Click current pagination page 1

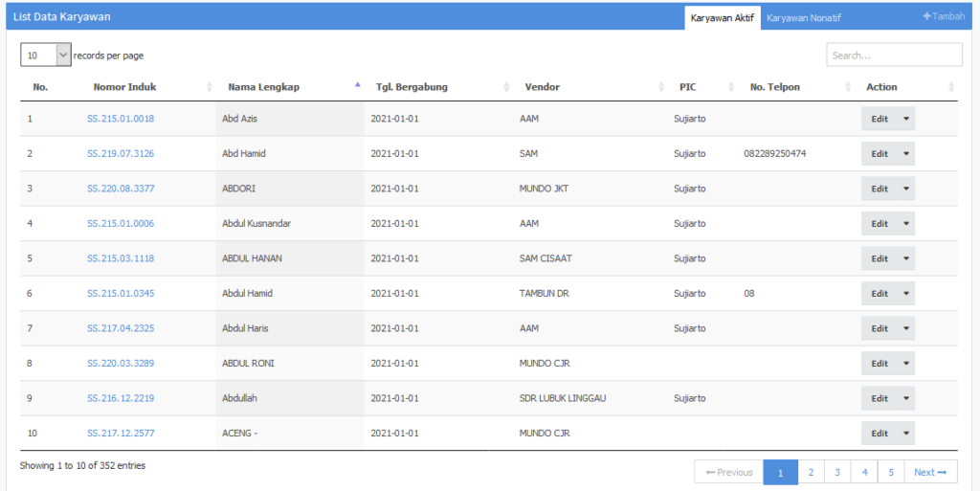click(781, 472)
